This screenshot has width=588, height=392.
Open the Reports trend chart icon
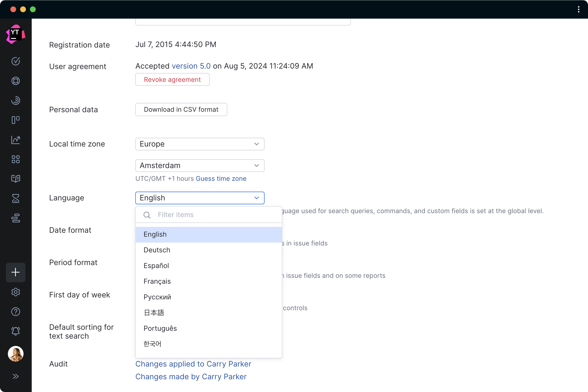coord(15,140)
